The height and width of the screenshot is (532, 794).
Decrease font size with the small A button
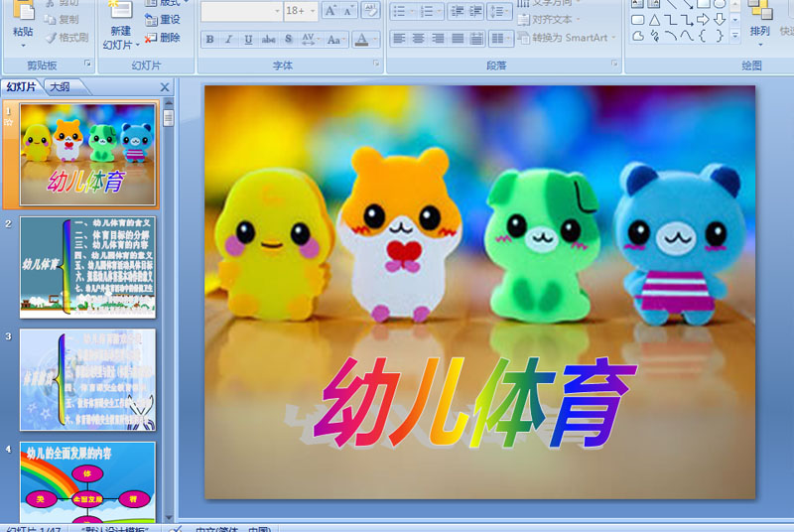(x=348, y=10)
